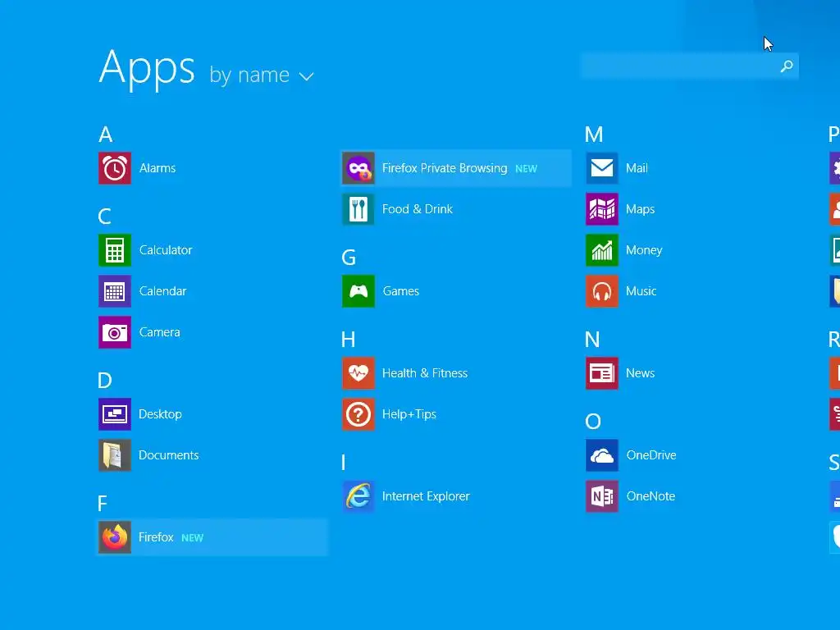Image resolution: width=840 pixels, height=630 pixels.
Task: Open the Maps app icon
Action: click(x=602, y=209)
